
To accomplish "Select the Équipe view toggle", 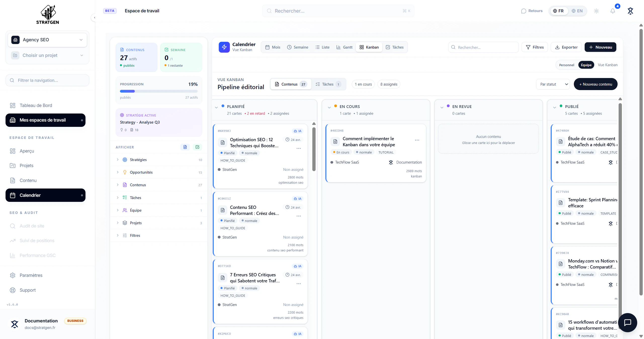I will click(586, 65).
